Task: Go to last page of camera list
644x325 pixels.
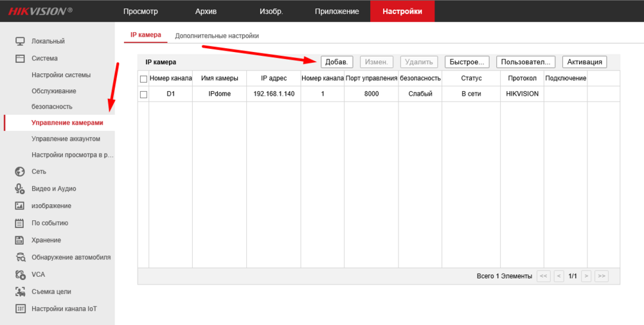Action: pos(601,276)
